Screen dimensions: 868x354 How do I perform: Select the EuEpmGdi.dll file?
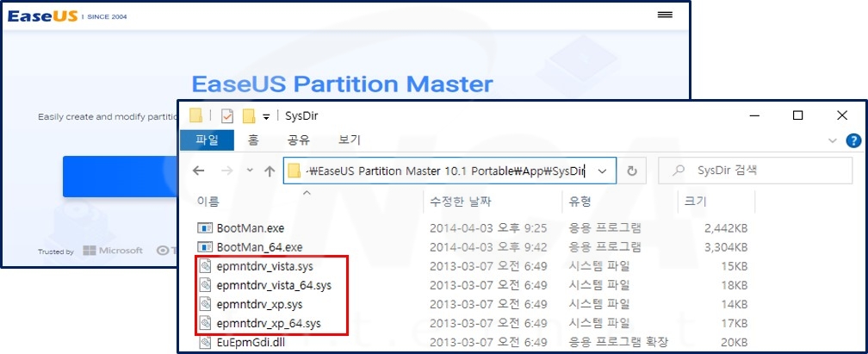coord(251,342)
